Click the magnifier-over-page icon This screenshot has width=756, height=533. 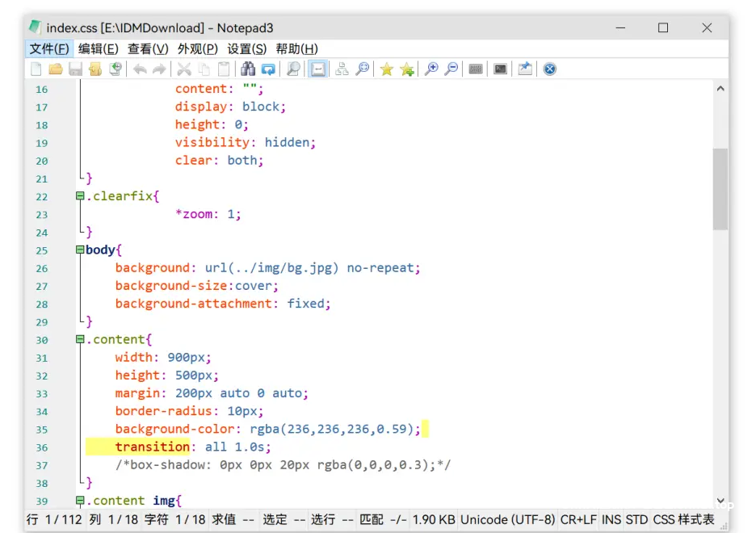pos(293,69)
